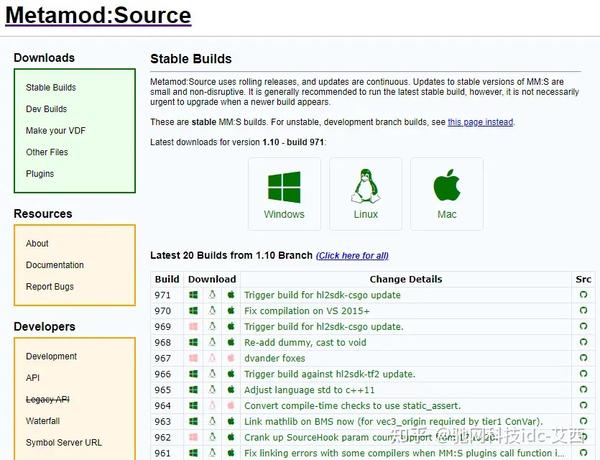Click the "Click here for all" builds link
This screenshot has height=460, width=600.
352,256
